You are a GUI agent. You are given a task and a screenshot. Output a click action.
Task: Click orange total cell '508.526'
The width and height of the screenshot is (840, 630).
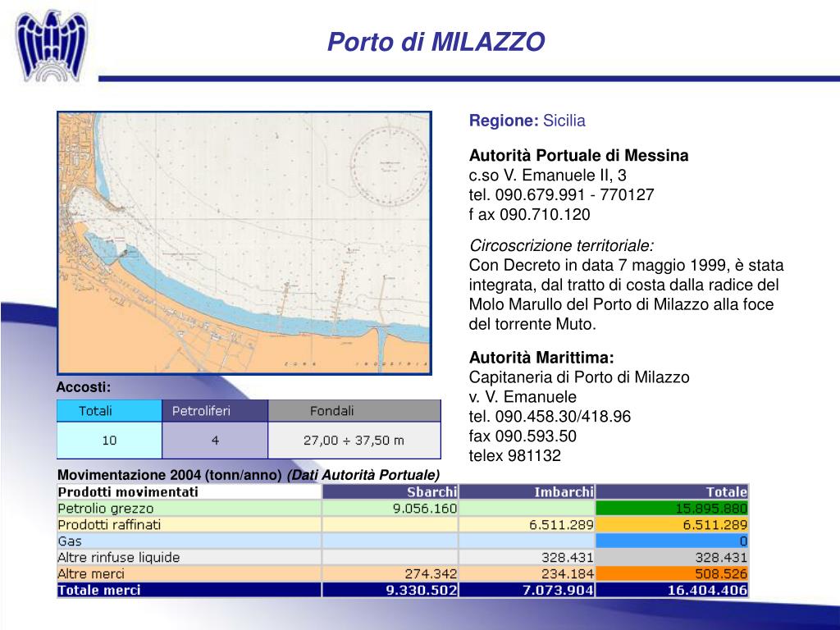[673, 573]
